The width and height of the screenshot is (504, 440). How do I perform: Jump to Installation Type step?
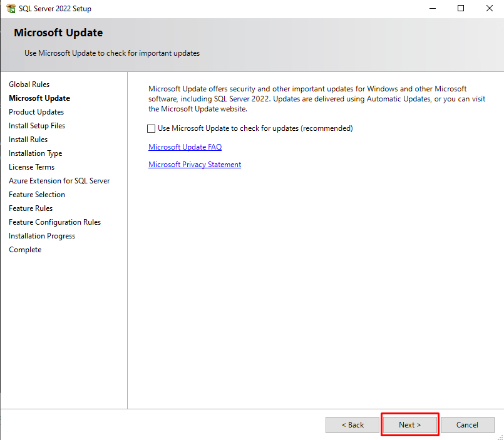[x=35, y=153]
